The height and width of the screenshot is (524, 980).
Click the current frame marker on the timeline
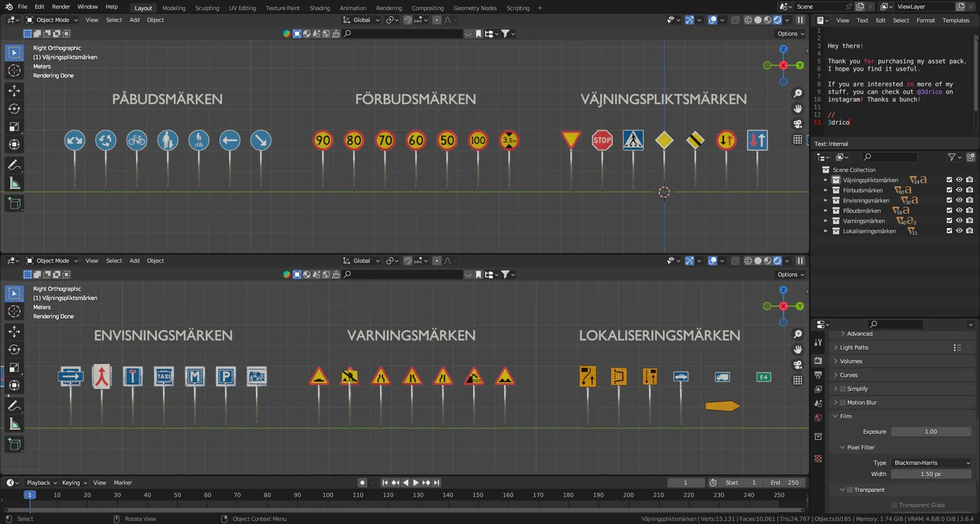29,495
